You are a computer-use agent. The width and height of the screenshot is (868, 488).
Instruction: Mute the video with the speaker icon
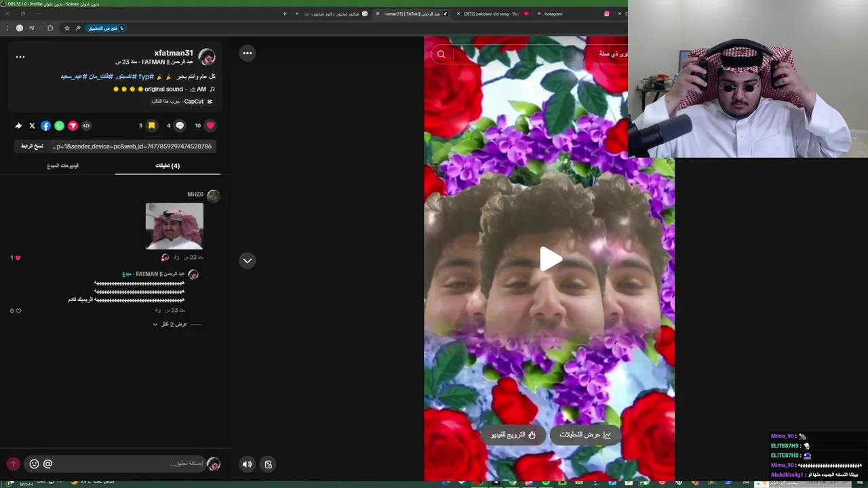[x=247, y=464]
